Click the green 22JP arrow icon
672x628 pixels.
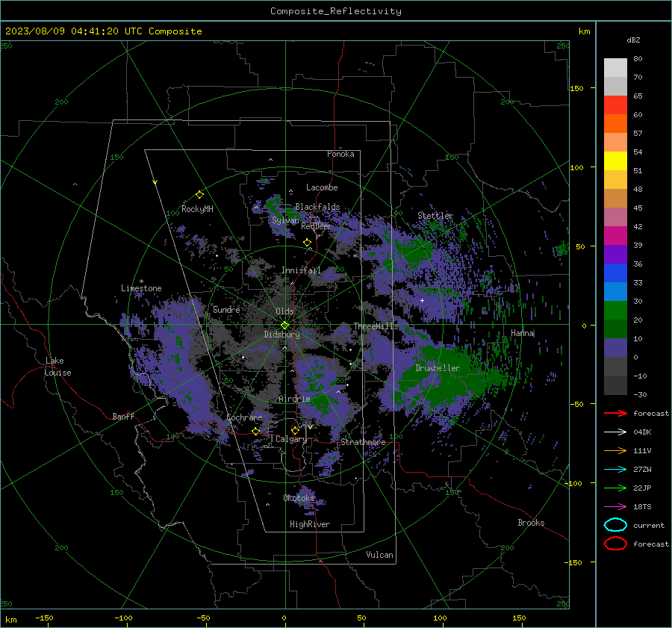click(x=615, y=488)
